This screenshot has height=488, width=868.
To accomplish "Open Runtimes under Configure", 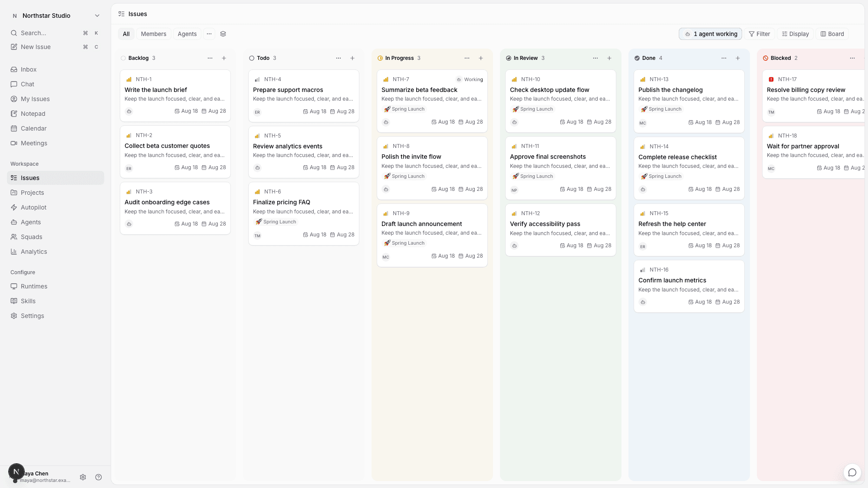I will tap(56, 286).
